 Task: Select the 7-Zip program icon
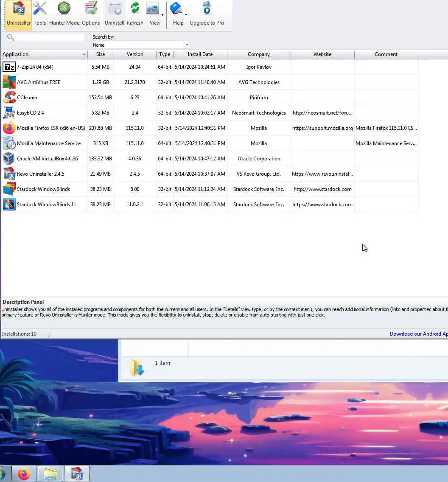coord(9,67)
